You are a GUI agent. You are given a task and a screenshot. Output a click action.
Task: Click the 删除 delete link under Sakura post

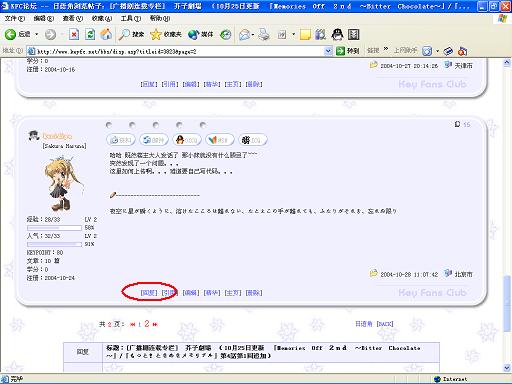click(x=254, y=293)
